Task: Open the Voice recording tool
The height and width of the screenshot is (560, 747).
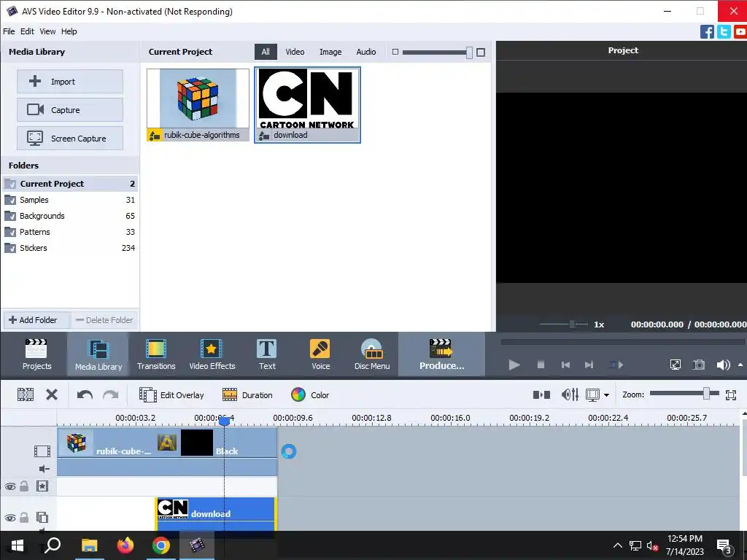Action: 320,354
